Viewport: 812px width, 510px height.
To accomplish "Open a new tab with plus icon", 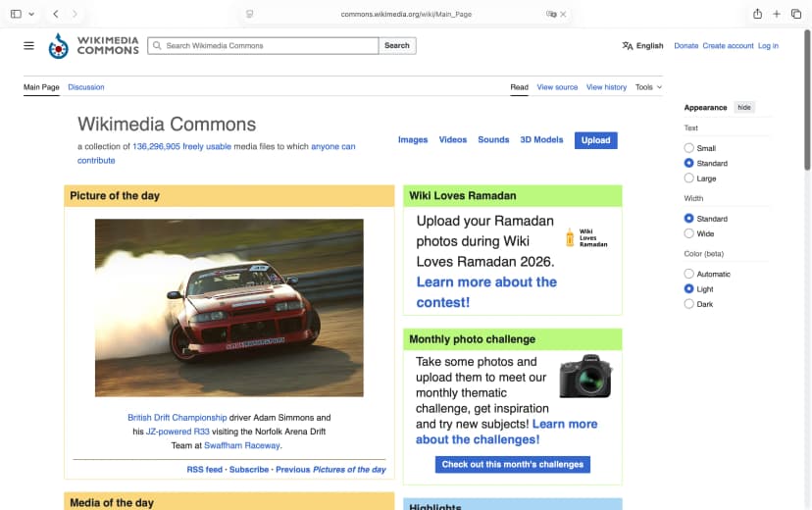I will tap(777, 14).
